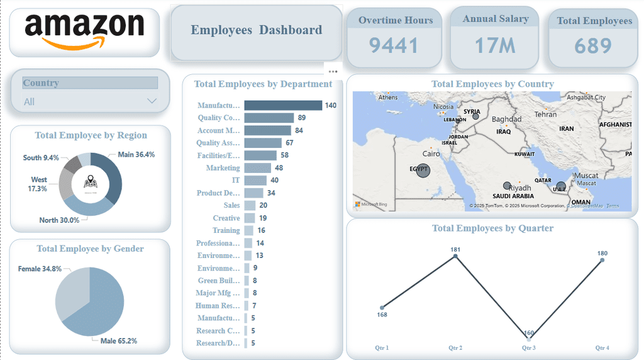This screenshot has width=644, height=360.
Task: Click the Lebanon bubble on the map
Action: click(x=458, y=121)
